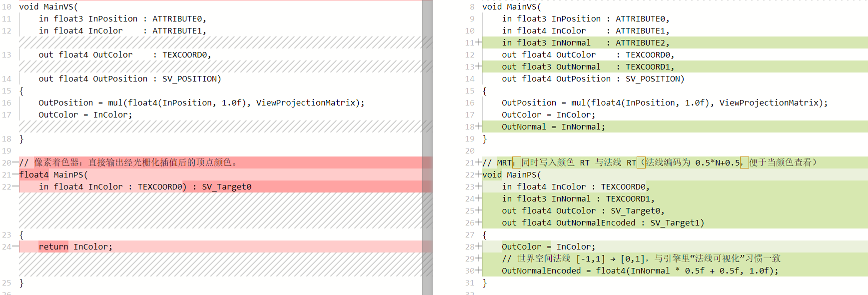868x295 pixels.
Task: Click the plus marker on right line 28
Action: coord(479,246)
